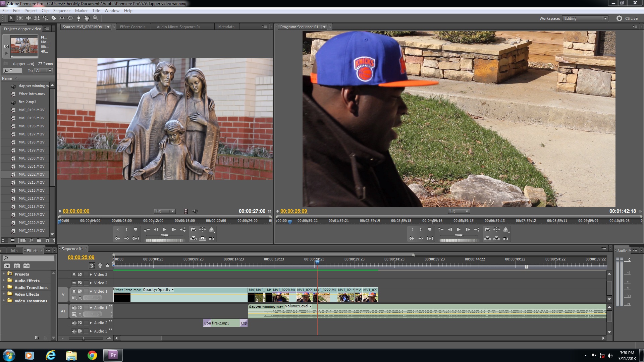
Task: Select the fire-2.mp3 clip on Audio 2
Action: click(225, 323)
